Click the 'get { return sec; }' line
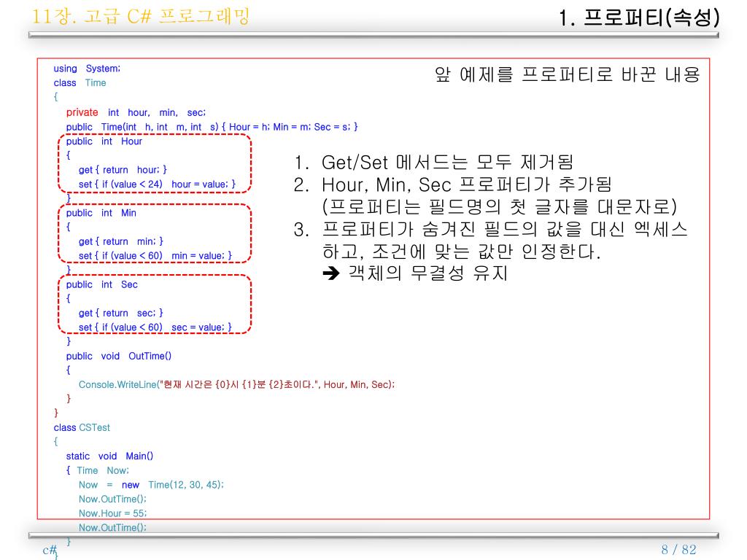The width and height of the screenshot is (747, 560). pyautogui.click(x=121, y=313)
